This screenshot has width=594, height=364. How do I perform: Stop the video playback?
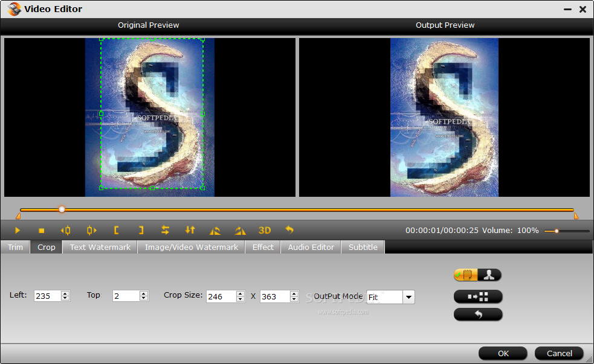[x=42, y=230]
